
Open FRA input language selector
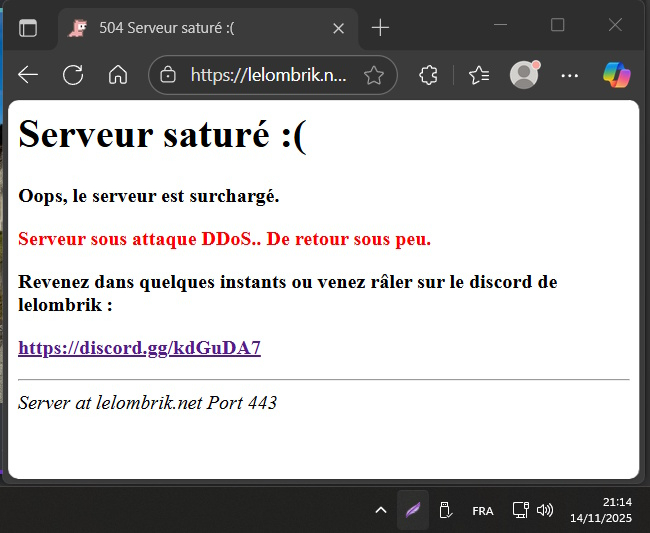pyautogui.click(x=482, y=510)
